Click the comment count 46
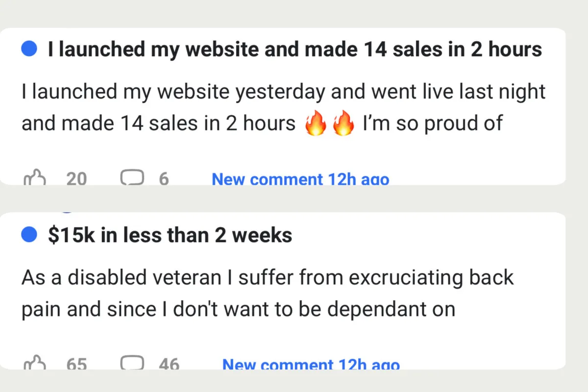588x392 pixels. point(169,364)
